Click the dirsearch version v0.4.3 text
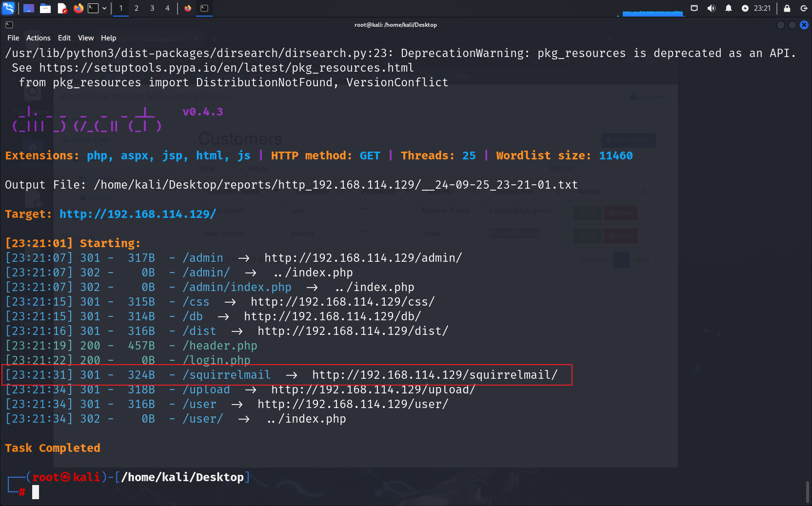This screenshot has height=506, width=812. coord(203,112)
